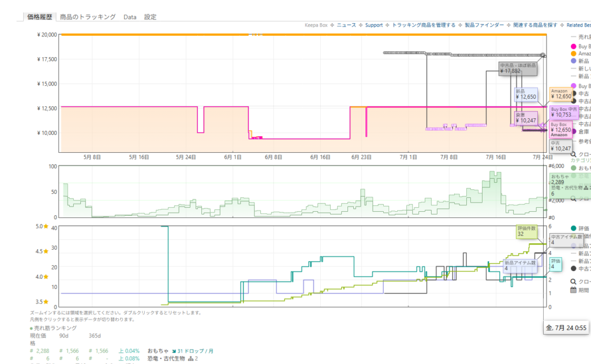Toggle the orange Amazon legend dot

[574, 54]
